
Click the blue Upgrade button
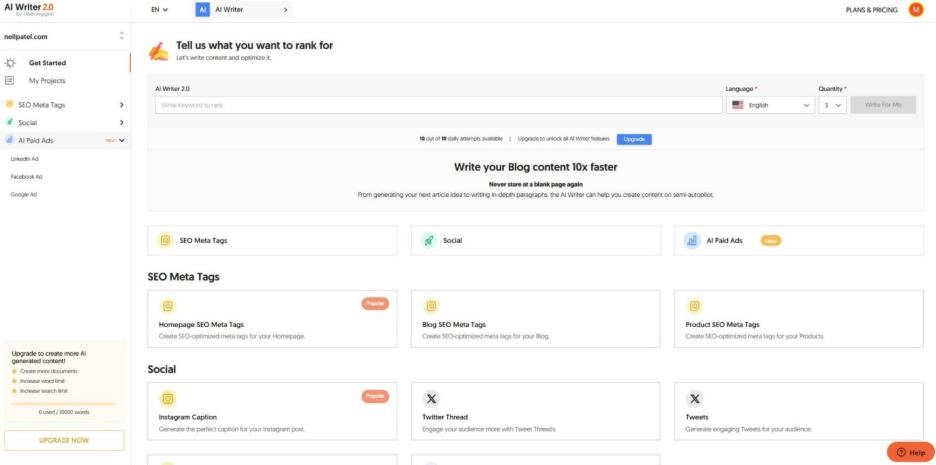(634, 139)
